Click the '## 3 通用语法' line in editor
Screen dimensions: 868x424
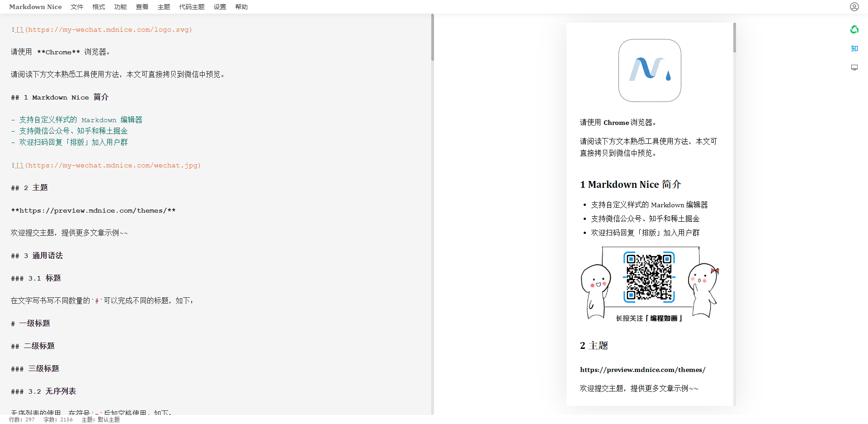click(37, 256)
